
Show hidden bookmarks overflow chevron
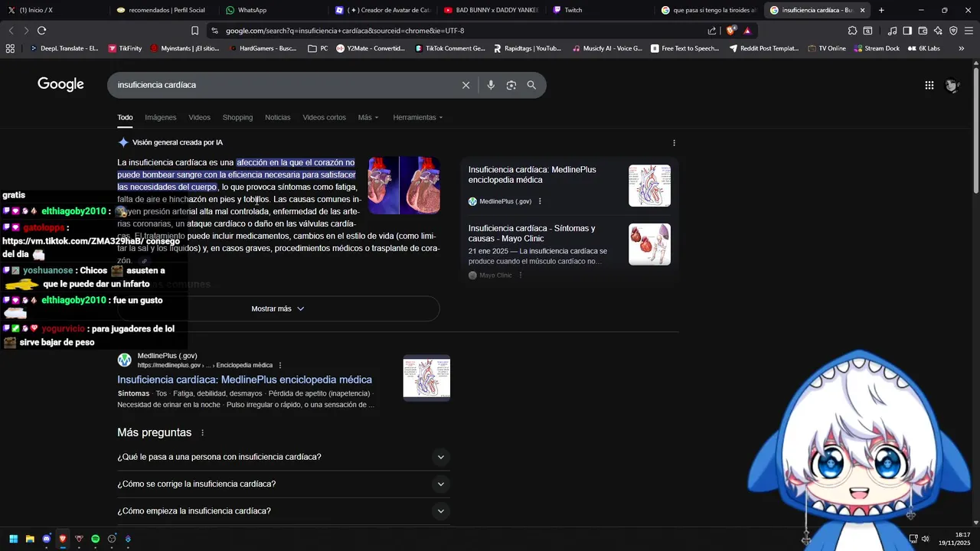pyautogui.click(x=961, y=48)
